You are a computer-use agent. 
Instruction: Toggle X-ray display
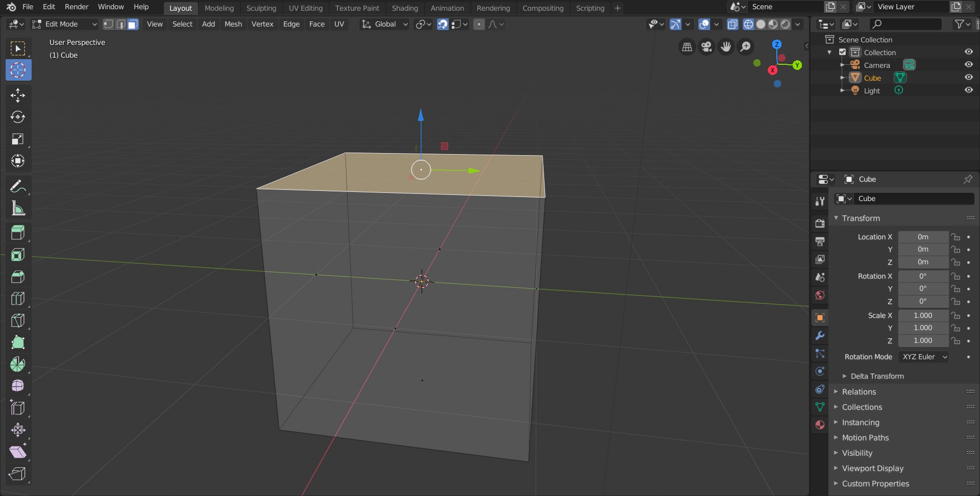click(732, 24)
